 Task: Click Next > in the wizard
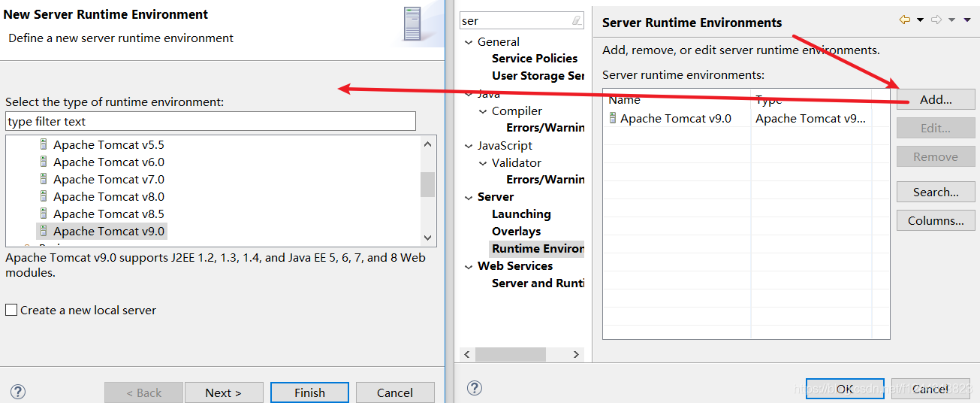coord(224,392)
